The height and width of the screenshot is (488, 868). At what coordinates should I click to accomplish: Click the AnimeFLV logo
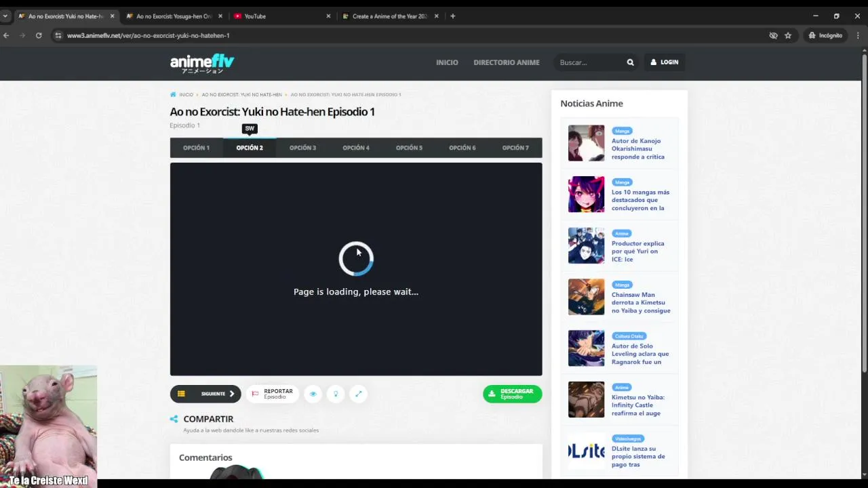coord(202,63)
